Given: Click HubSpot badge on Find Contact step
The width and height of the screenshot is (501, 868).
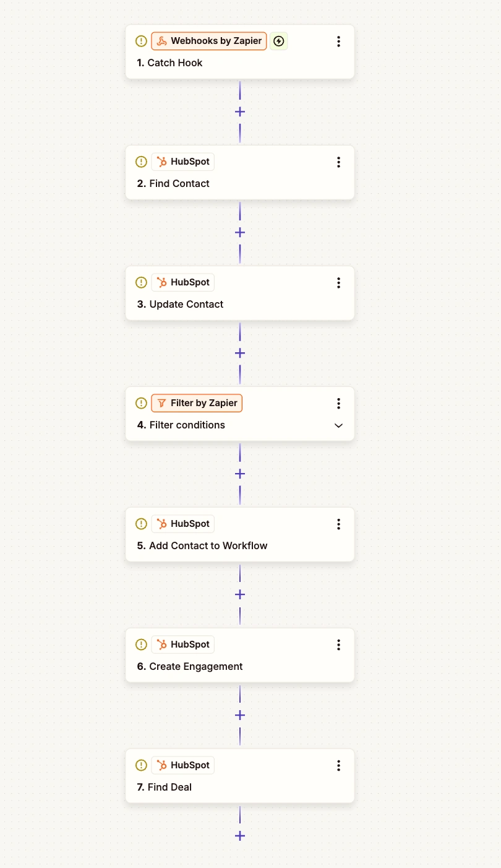Looking at the screenshot, I should click(x=183, y=162).
